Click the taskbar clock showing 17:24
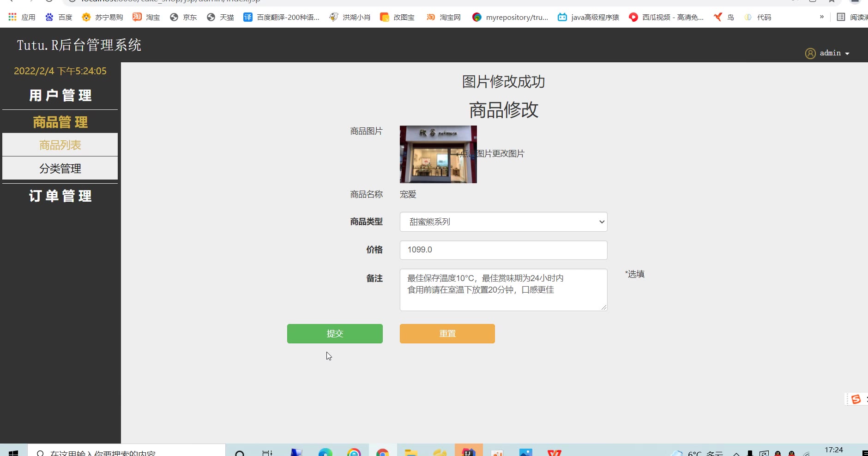Screen dimensions: 868x456 834,450
